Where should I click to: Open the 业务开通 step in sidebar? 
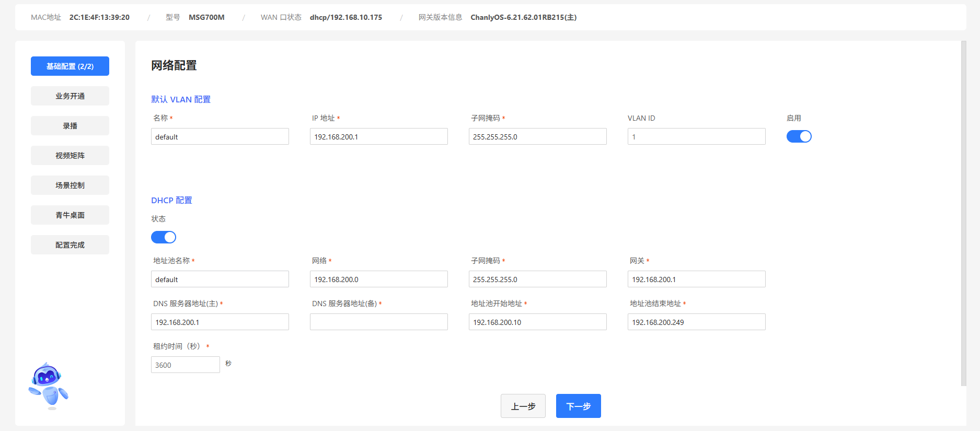(70, 96)
